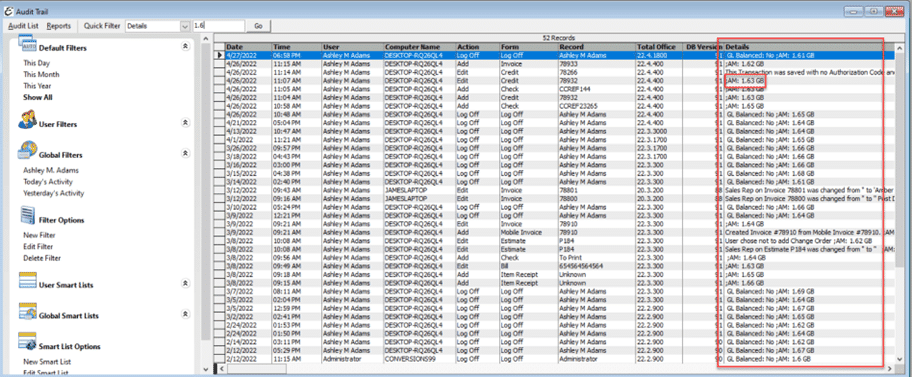This screenshot has width=912, height=377.
Task: Open the Audit List menu
Action: pos(23,26)
